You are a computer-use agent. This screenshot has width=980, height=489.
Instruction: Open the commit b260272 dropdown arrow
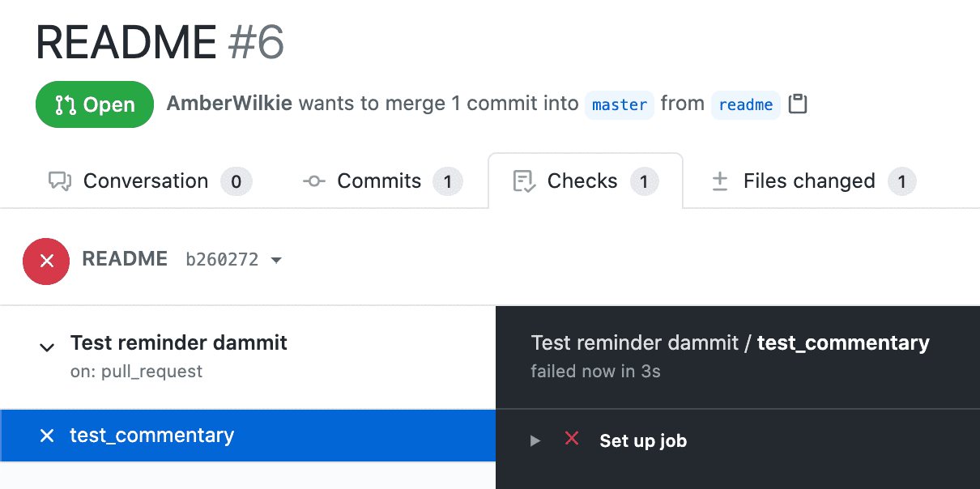click(276, 261)
